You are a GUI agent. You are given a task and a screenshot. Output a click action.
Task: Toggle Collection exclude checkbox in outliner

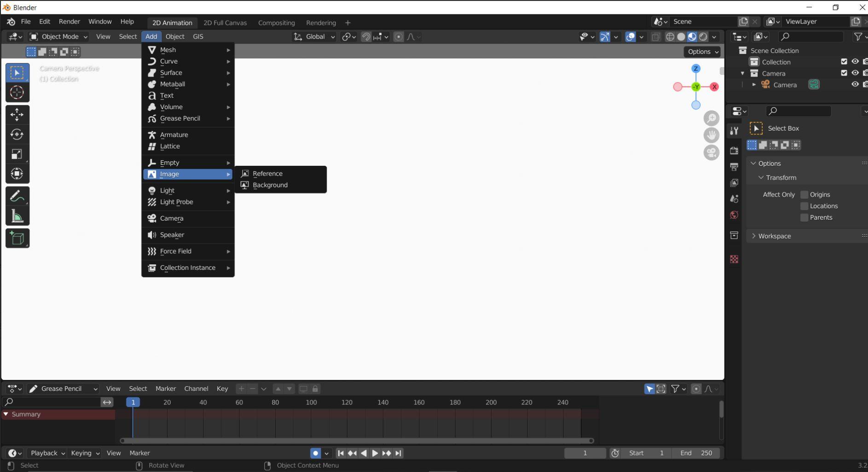click(844, 62)
